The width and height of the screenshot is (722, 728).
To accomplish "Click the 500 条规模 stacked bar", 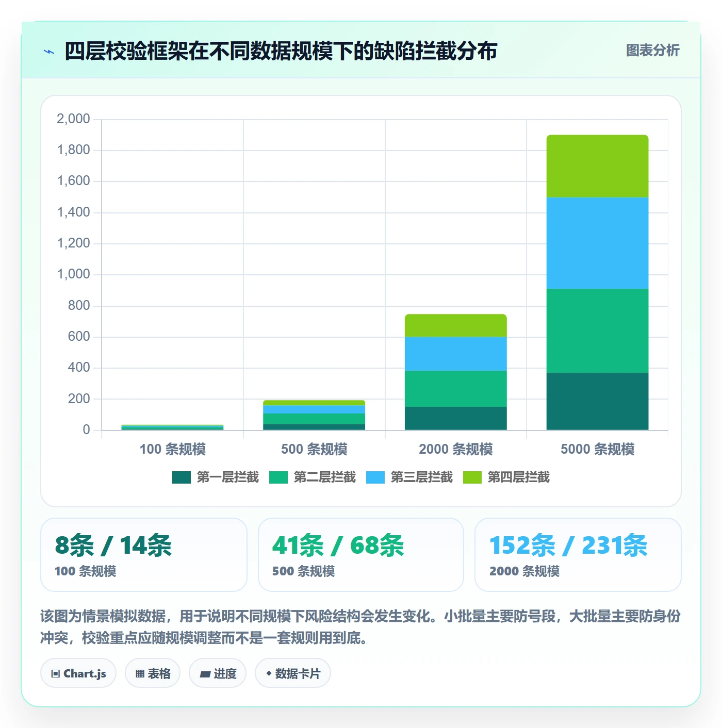I will [x=314, y=415].
